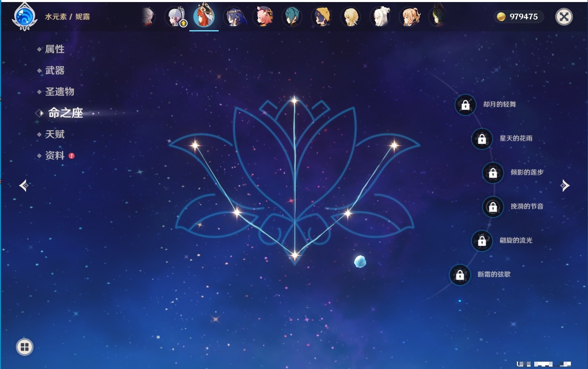Go to the next character with right arrow
The image size is (588, 369).
pyautogui.click(x=565, y=186)
